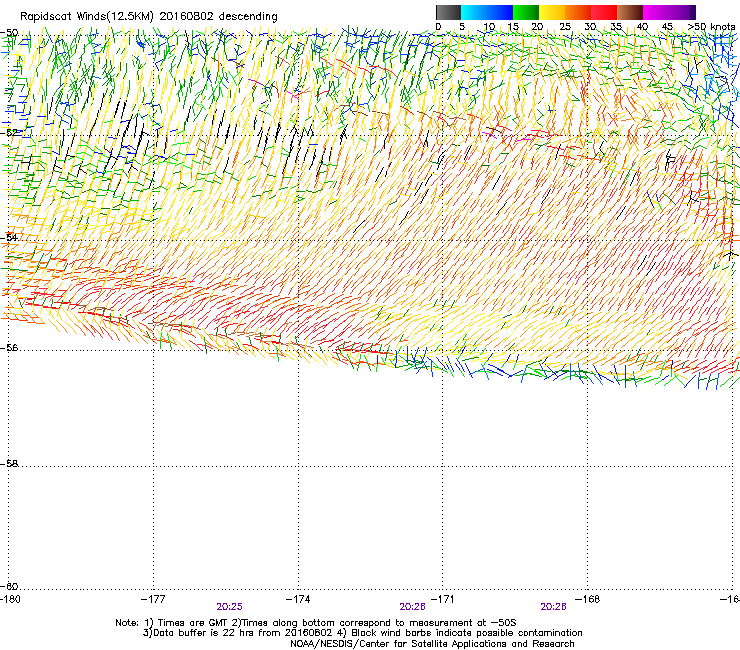
Task: Pick the orange 25-30 knots legend segment
Action: click(578, 12)
